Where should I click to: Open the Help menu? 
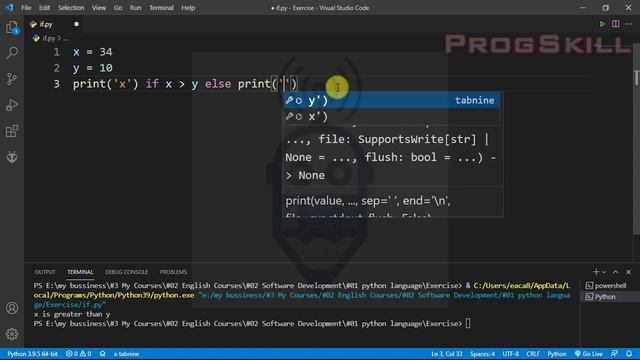pos(188,8)
